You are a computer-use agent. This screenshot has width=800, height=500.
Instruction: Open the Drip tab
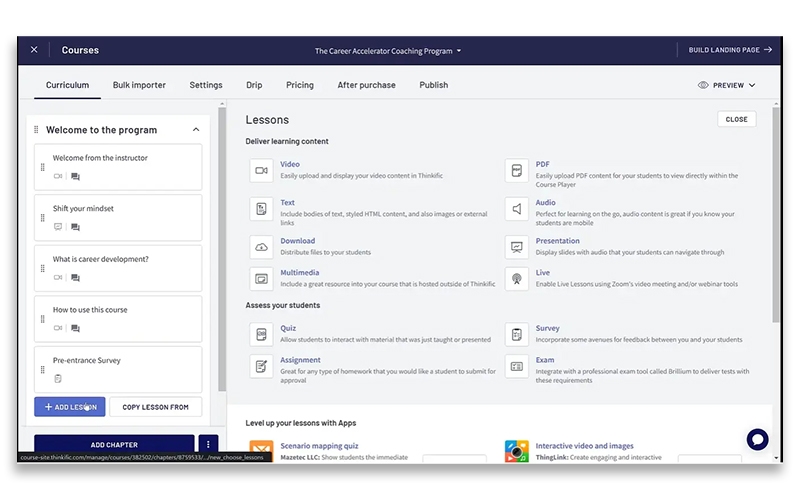pyautogui.click(x=254, y=85)
